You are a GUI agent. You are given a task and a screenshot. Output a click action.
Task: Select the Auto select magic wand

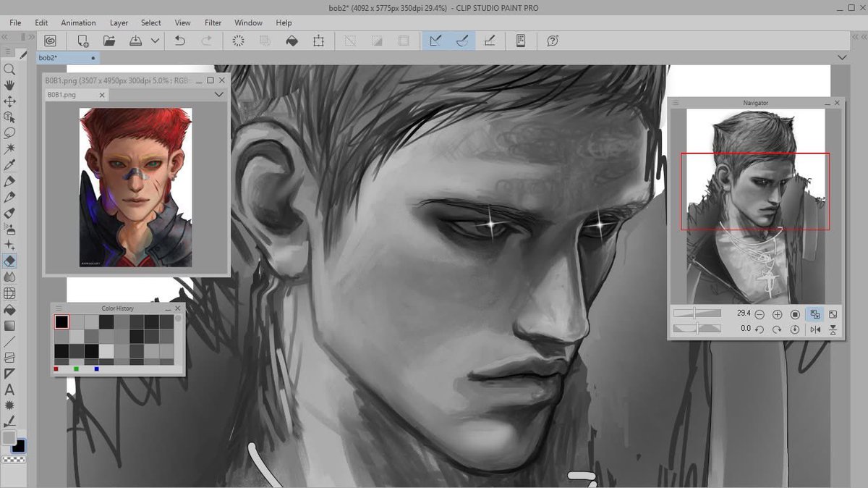(x=9, y=148)
